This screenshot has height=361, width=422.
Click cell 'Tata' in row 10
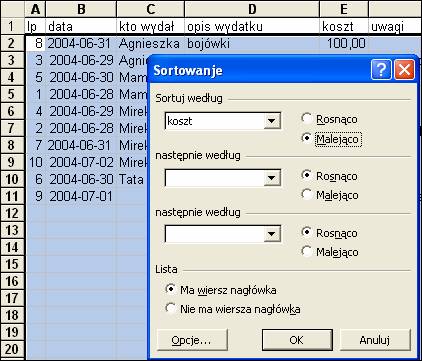(132, 179)
